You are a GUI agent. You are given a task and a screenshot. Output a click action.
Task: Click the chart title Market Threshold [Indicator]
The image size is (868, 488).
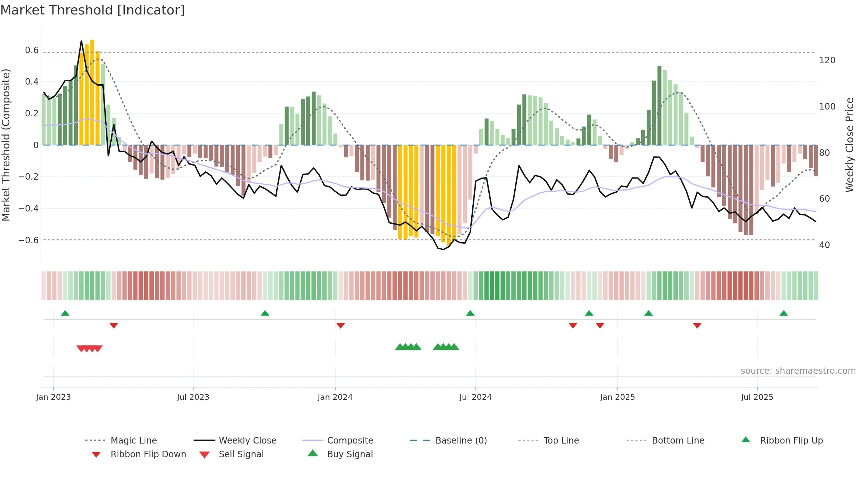tap(93, 10)
